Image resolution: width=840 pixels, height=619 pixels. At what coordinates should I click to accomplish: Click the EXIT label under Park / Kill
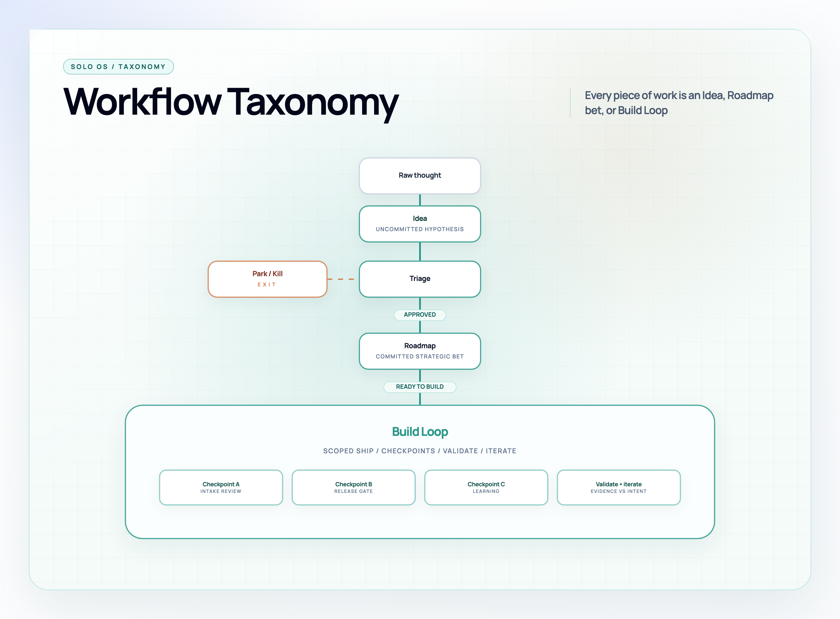pyautogui.click(x=267, y=285)
